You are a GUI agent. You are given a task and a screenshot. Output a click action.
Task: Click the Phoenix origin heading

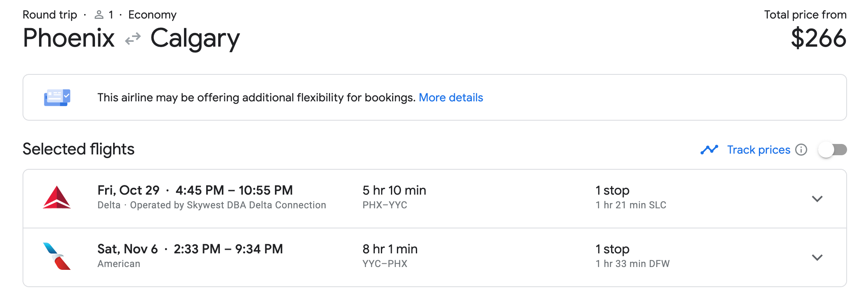[69, 39]
